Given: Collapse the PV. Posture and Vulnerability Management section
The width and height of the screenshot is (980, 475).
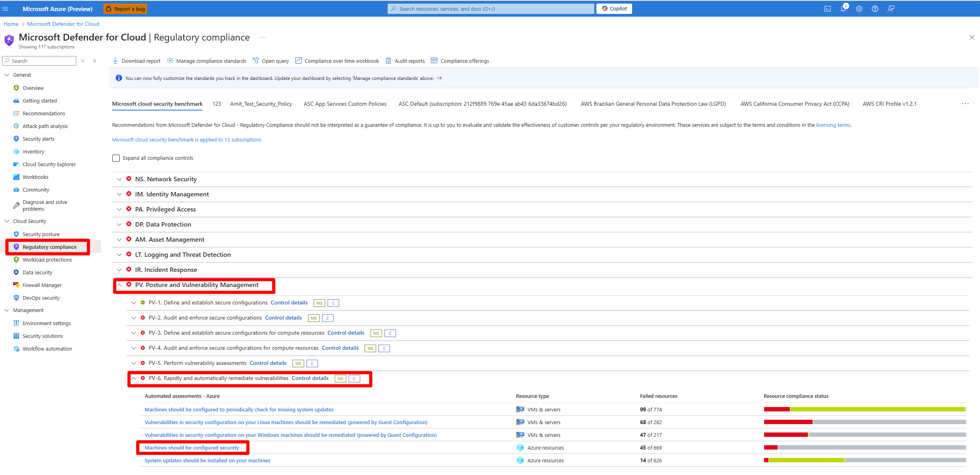Looking at the screenshot, I should coord(120,285).
